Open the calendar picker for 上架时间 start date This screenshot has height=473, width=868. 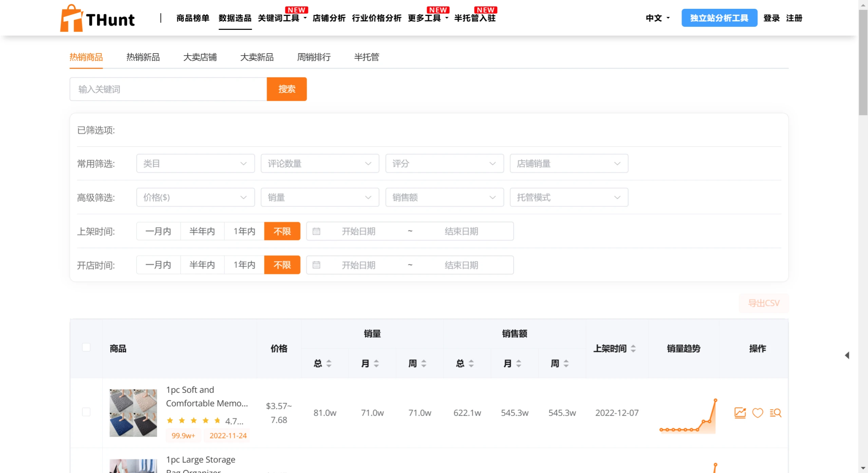pos(316,231)
